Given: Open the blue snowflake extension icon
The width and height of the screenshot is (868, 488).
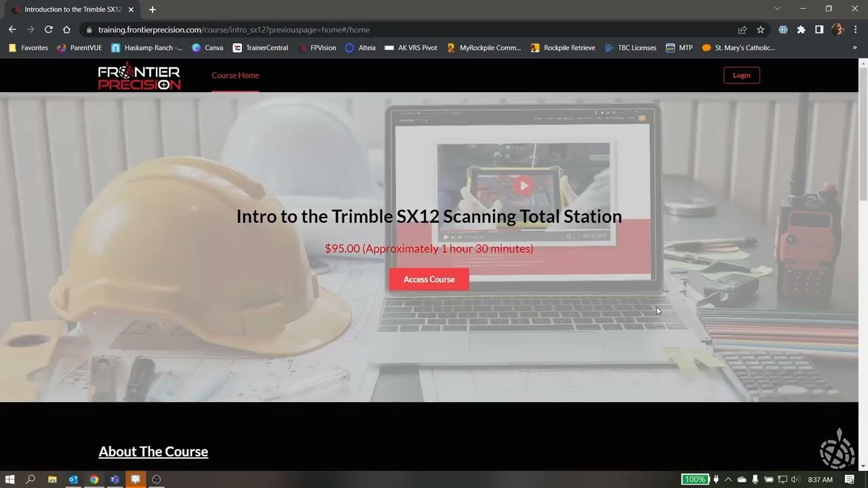Looking at the screenshot, I should click(783, 30).
